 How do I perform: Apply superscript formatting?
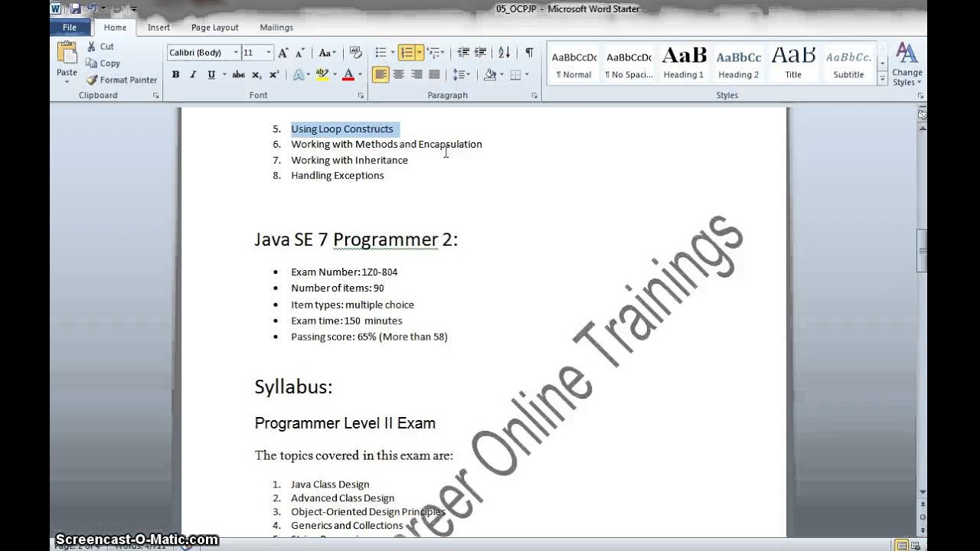coord(273,75)
